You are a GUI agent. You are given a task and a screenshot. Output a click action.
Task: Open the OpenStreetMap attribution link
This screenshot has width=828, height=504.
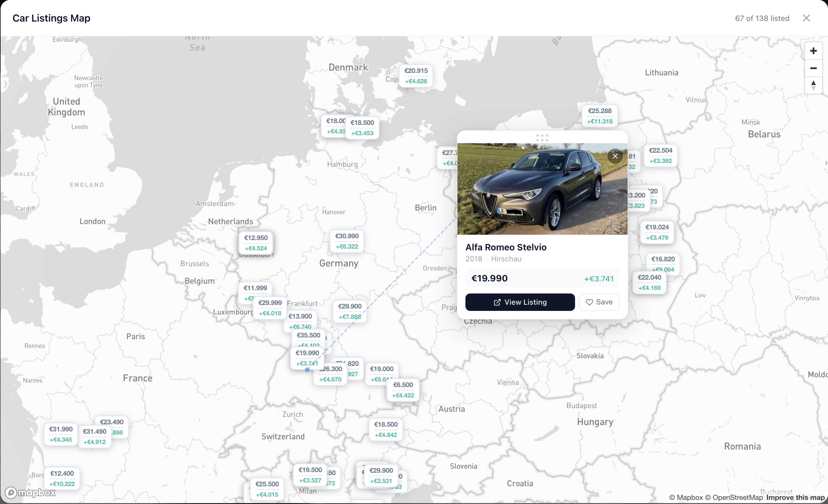pyautogui.click(x=735, y=498)
